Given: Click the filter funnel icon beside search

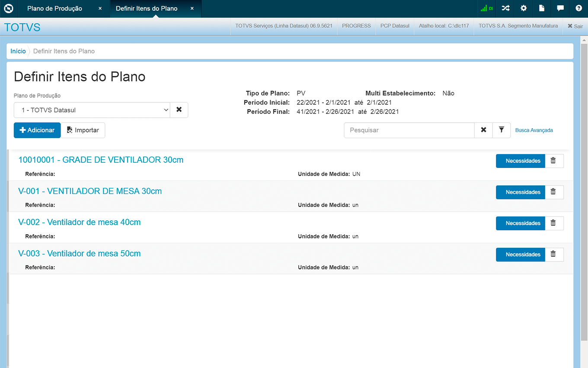Looking at the screenshot, I should (502, 130).
